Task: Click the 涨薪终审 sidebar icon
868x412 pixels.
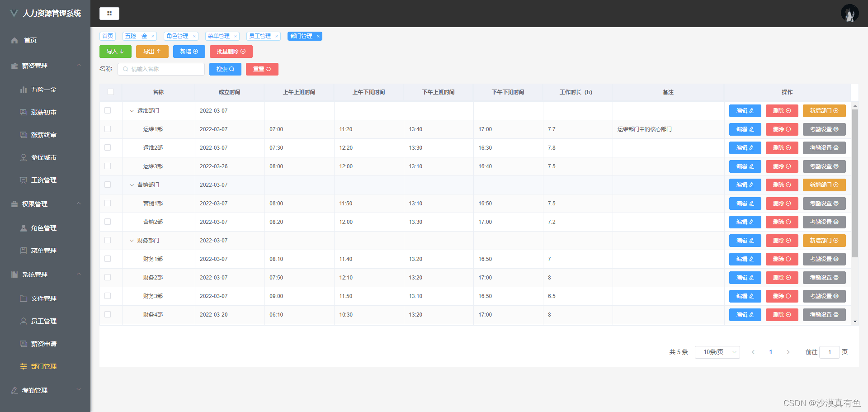Action: coord(24,135)
